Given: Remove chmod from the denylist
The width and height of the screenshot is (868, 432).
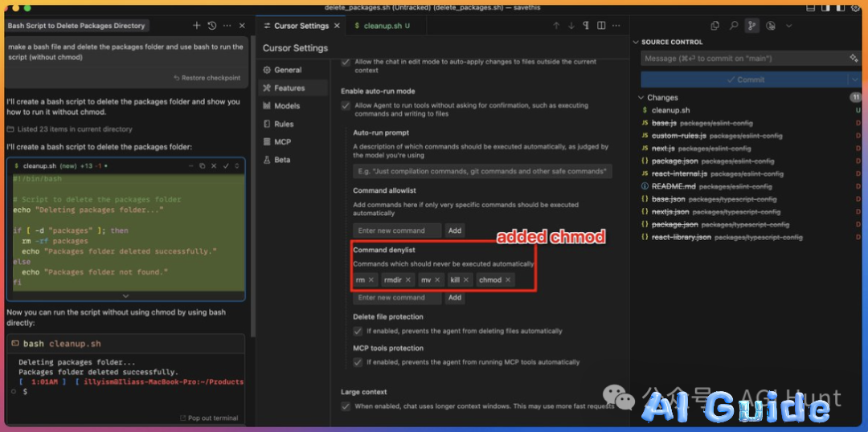Looking at the screenshot, I should coord(508,280).
